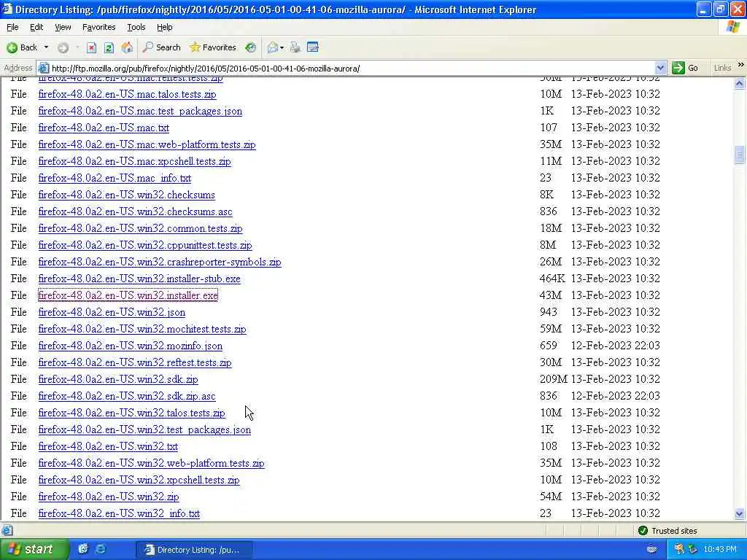Open the Back history dropdown arrow
Image resolution: width=747 pixels, height=560 pixels.
(x=46, y=47)
